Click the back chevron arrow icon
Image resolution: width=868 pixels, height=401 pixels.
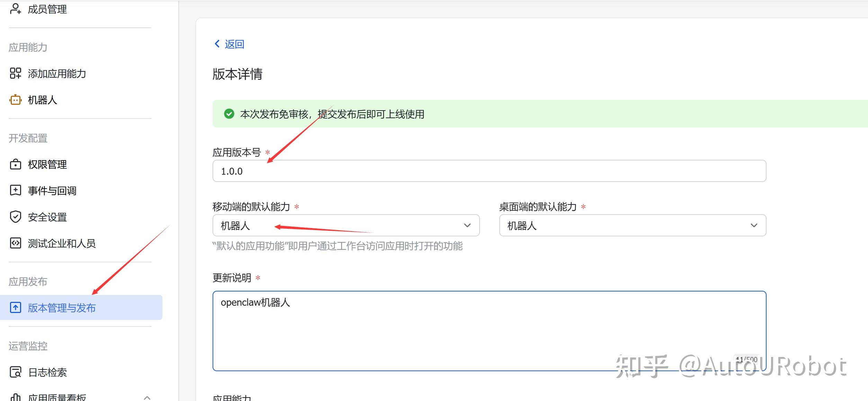pyautogui.click(x=217, y=44)
